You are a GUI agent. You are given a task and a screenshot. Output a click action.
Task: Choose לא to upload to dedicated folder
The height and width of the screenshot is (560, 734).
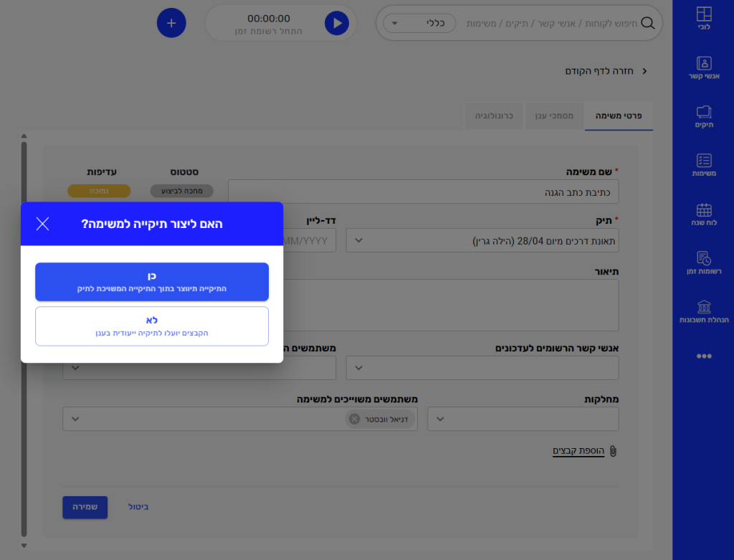(152, 326)
